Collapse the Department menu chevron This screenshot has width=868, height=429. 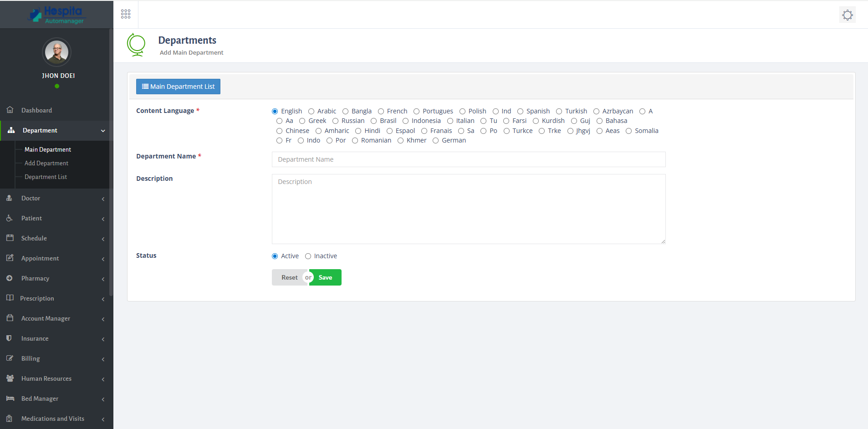point(104,131)
